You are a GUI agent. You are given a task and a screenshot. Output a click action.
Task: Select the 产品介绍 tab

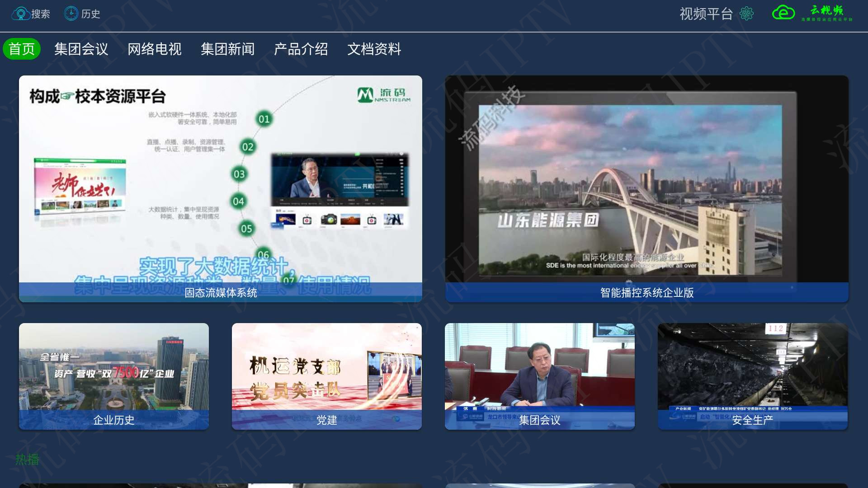301,49
